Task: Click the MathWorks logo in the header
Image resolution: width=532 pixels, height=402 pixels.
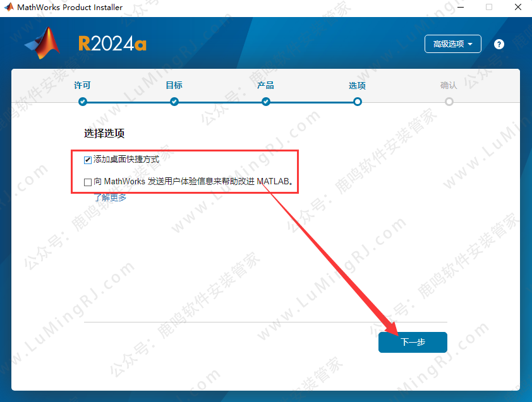Action: tap(42, 44)
